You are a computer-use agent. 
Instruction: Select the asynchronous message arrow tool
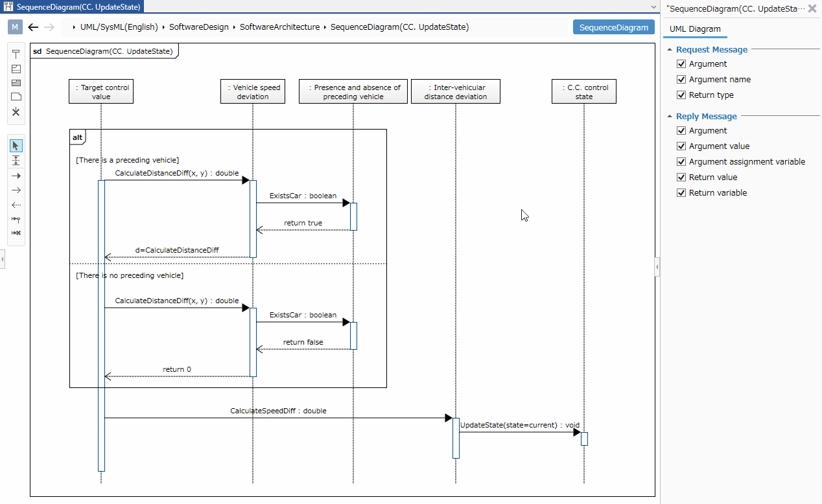[16, 190]
